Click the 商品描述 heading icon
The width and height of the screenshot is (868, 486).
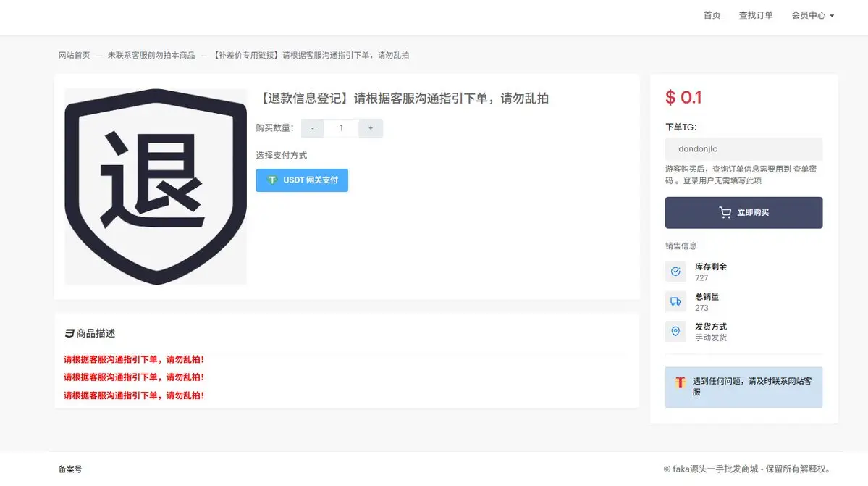[69, 333]
